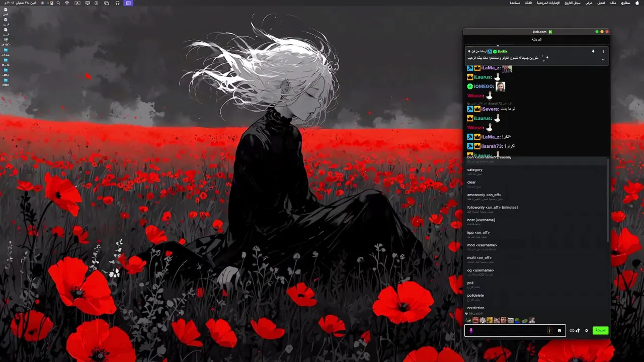Click the purple highlighted menu bar icon
The height and width of the screenshot is (362, 644).
click(128, 3)
